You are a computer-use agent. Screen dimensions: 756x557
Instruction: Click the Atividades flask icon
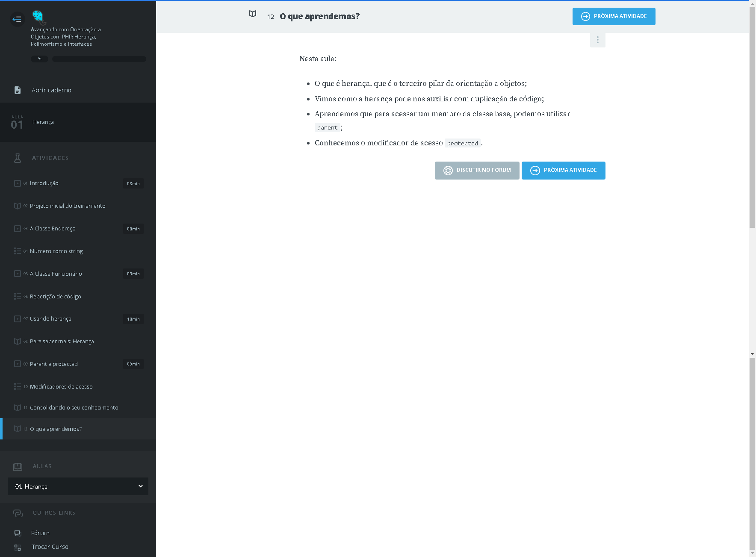coord(18,158)
